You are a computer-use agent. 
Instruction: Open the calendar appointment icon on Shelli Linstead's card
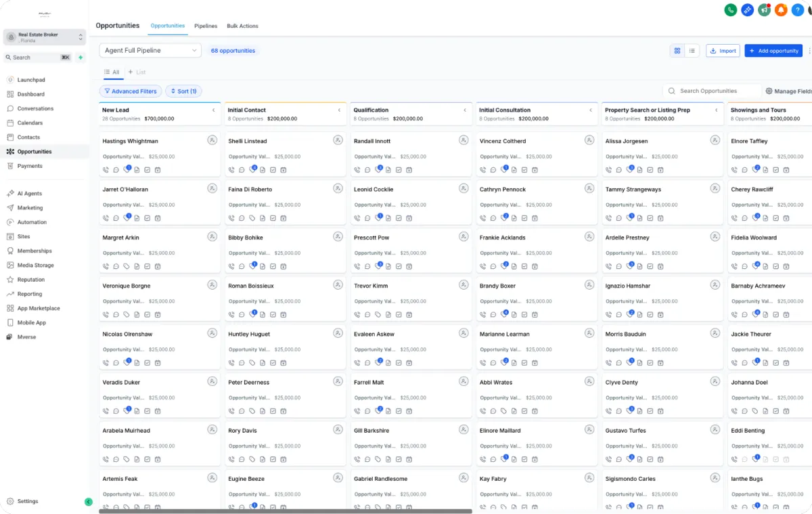283,170
